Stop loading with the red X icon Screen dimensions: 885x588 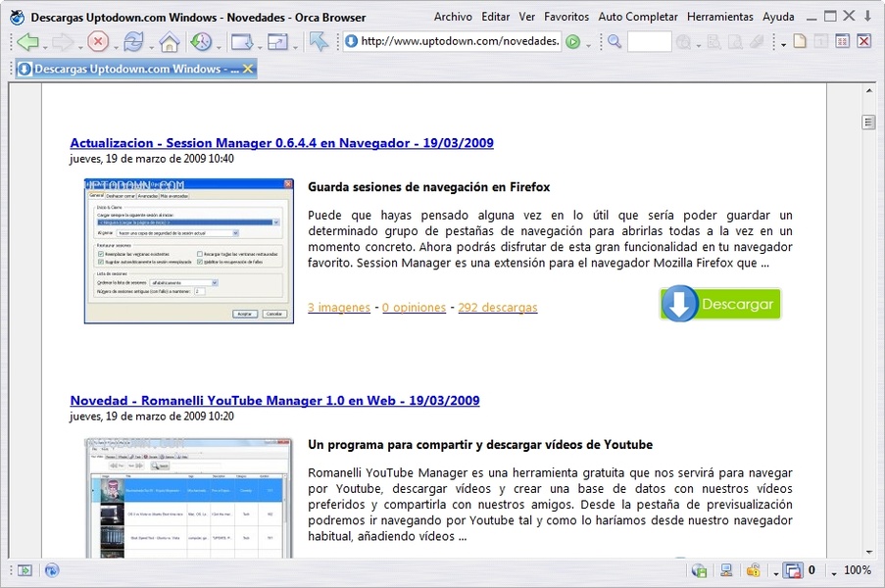(x=98, y=42)
